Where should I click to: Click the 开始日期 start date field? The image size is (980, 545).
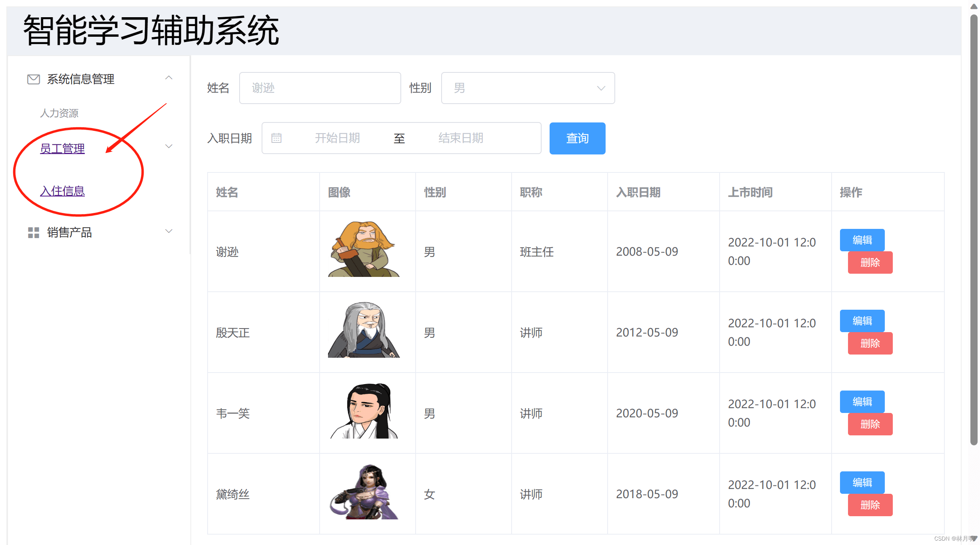(337, 138)
